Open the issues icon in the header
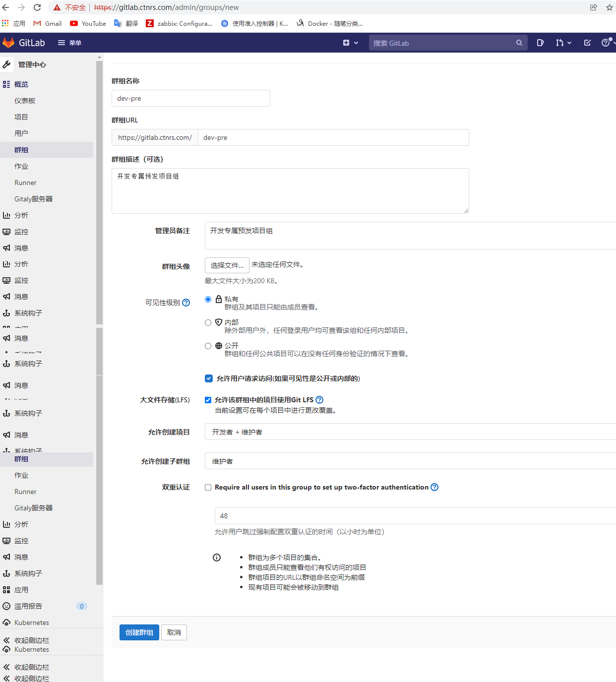The image size is (616, 682). (541, 43)
